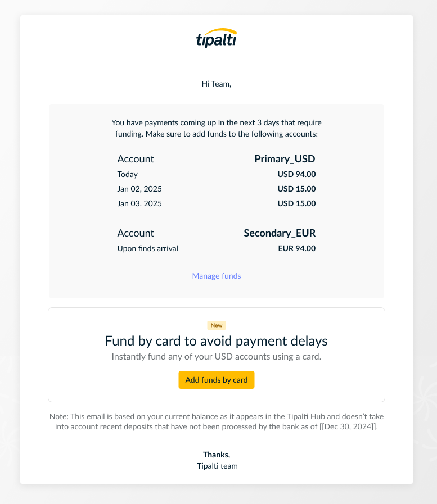The height and width of the screenshot is (504, 437).
Task: Select the Primary_USD account name
Action: point(285,159)
